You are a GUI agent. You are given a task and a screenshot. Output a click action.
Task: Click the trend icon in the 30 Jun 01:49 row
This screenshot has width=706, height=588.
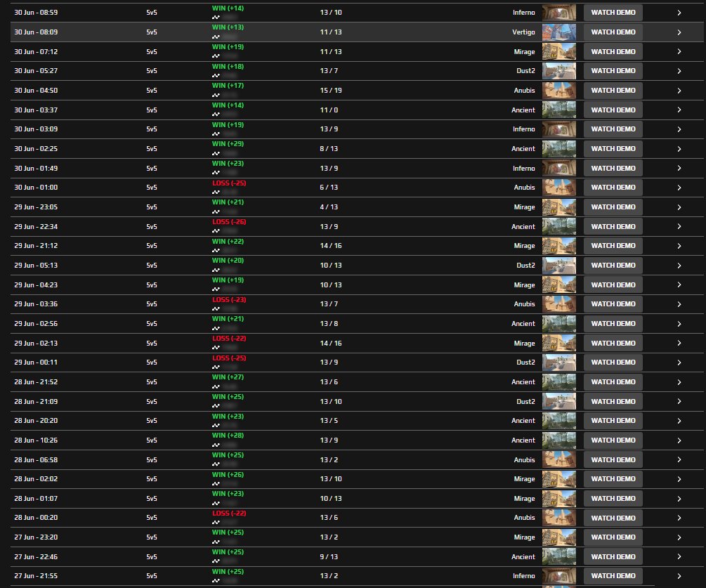tap(216, 173)
